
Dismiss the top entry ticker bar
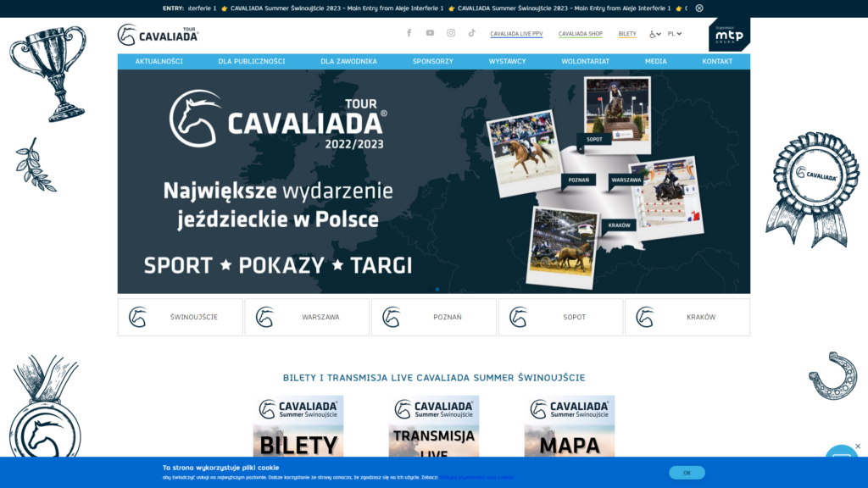coord(699,8)
